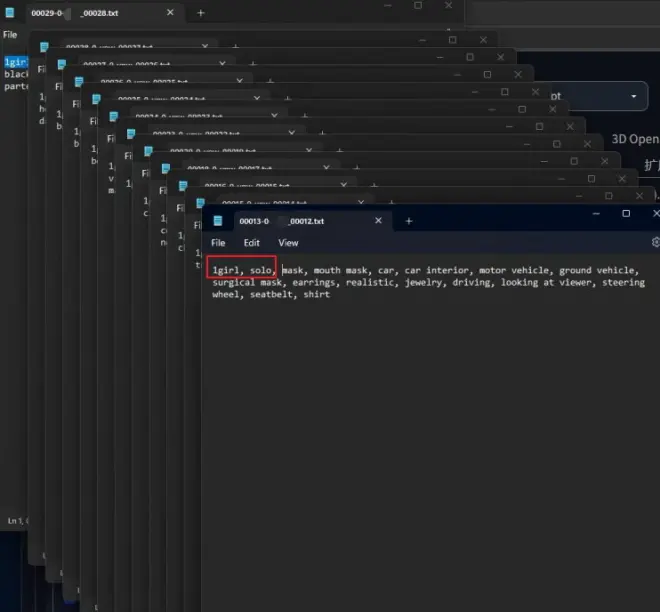Click 'looking at viewer' in the editor text
660x612 pixels.
click(x=546, y=282)
